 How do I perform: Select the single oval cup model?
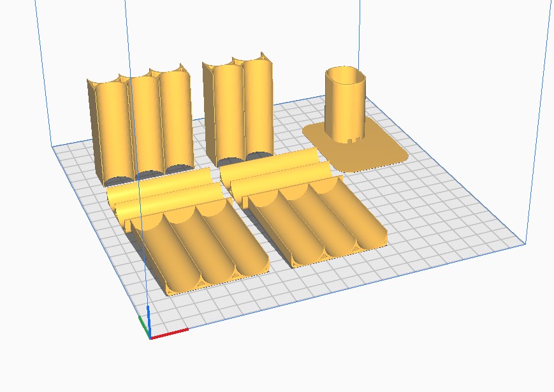coord(345,106)
